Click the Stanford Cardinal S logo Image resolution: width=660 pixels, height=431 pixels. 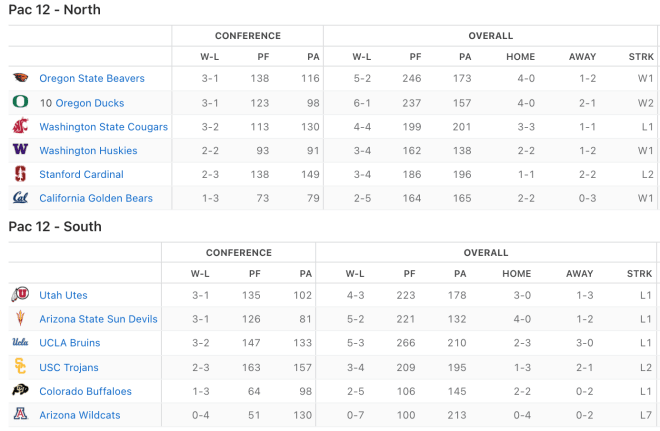(20, 173)
